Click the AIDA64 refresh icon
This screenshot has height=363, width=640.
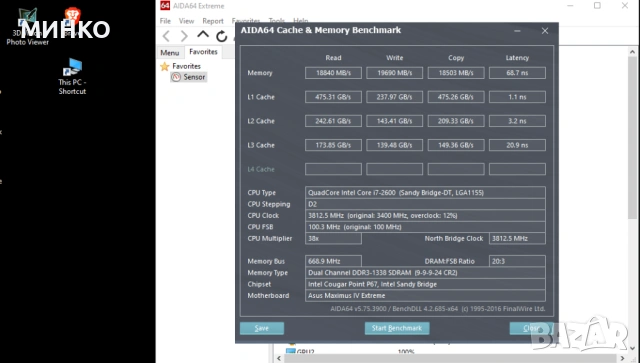[x=222, y=36]
